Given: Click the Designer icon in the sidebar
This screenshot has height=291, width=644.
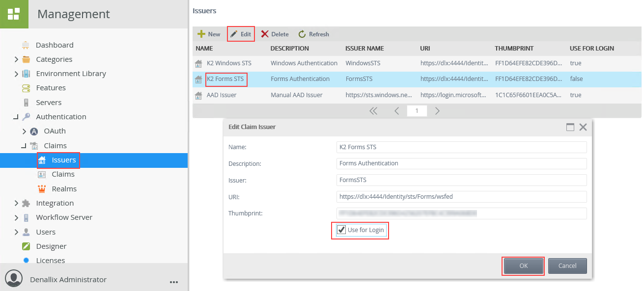Looking at the screenshot, I should pyautogui.click(x=26, y=246).
